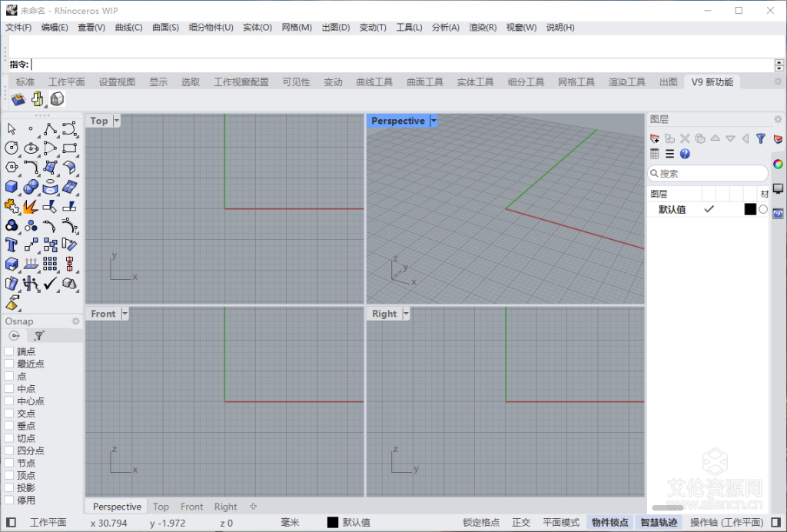Viewport: 787px width, 532px height.
Task: Click the layers 搜索 search box
Action: (x=708, y=174)
